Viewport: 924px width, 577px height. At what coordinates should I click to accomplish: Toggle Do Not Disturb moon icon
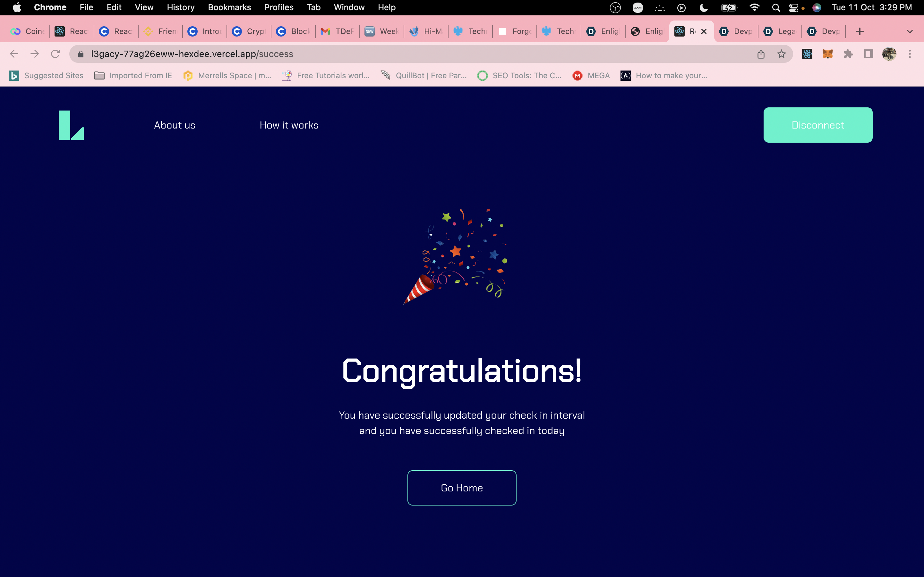pos(703,8)
